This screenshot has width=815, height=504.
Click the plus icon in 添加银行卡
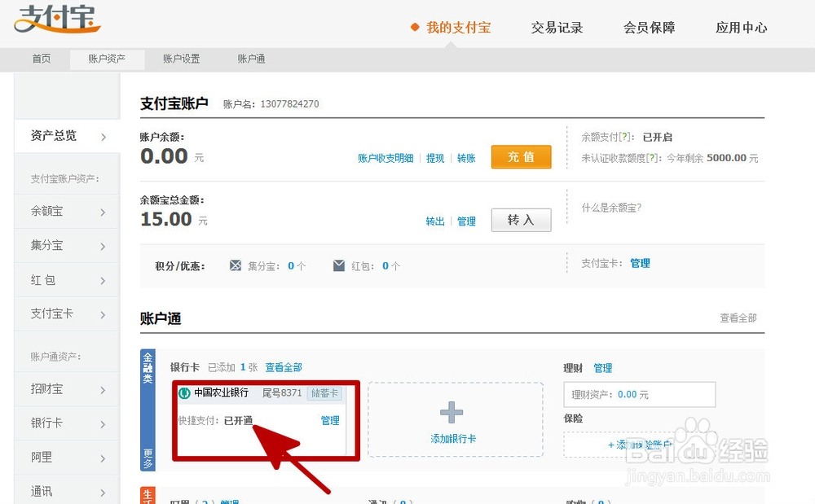point(452,412)
